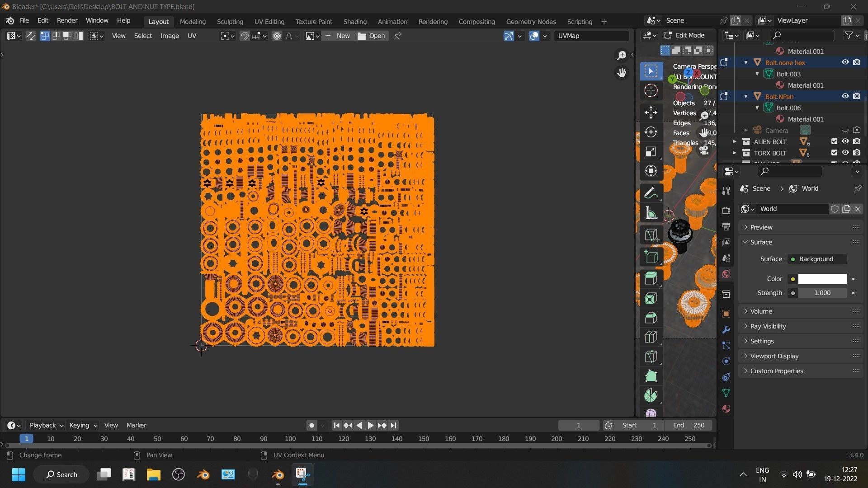
Task: Click the Open image button
Action: click(372, 36)
